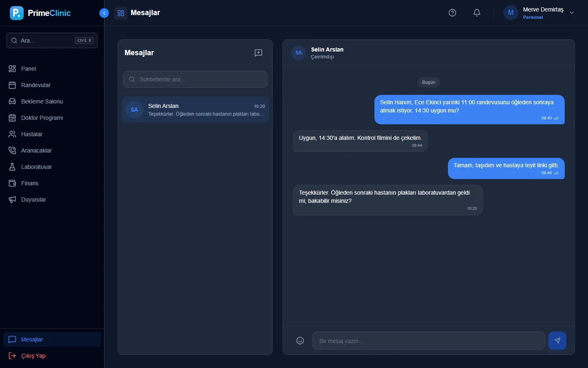This screenshot has height=368, width=588.
Task: Go to Randevular in the sidebar
Action: [52, 85]
